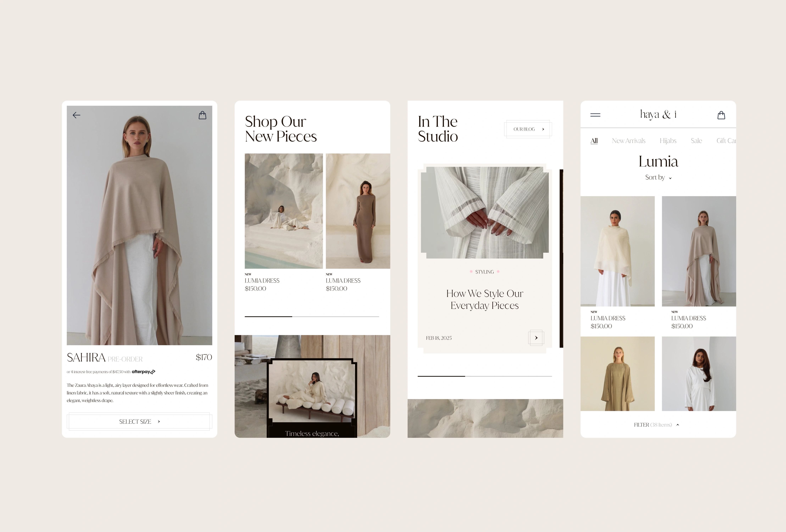Click the back arrow on Sahira page
This screenshot has width=786, height=532.
(x=76, y=115)
